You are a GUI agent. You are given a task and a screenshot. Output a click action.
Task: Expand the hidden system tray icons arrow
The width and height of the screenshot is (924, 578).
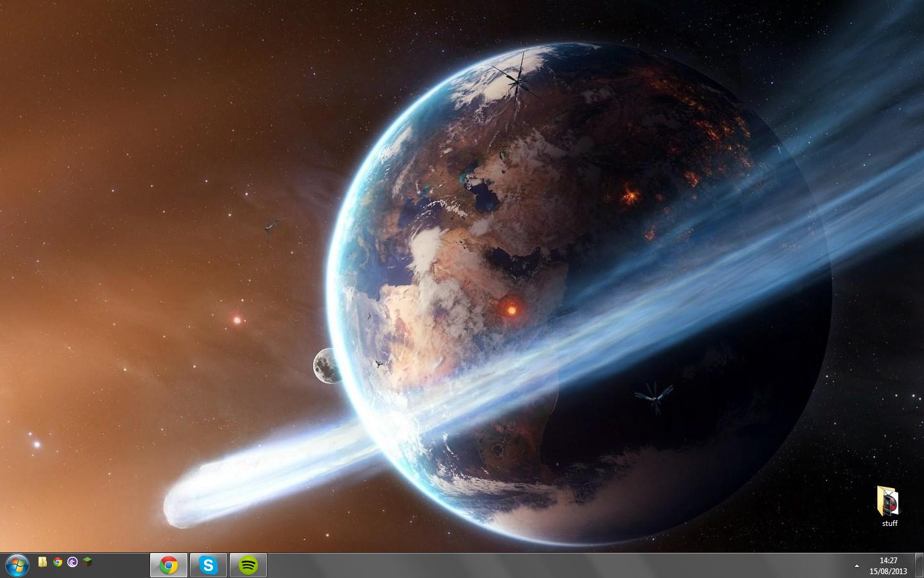857,566
